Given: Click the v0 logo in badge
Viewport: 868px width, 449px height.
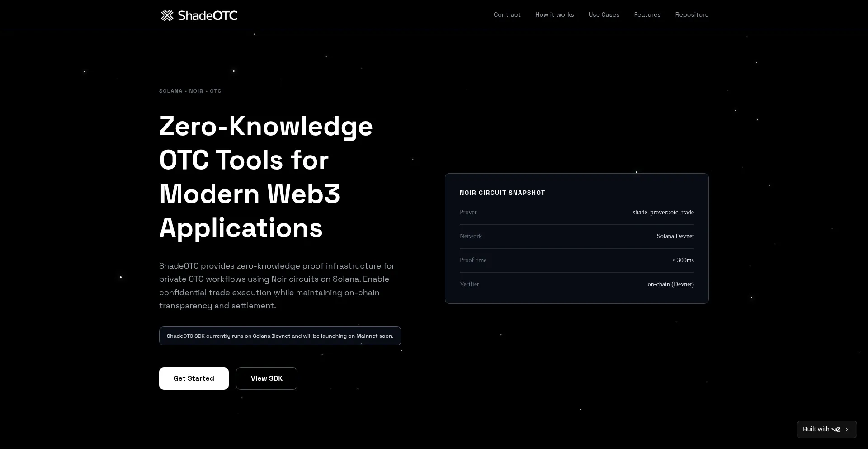Looking at the screenshot, I should click(x=836, y=430).
